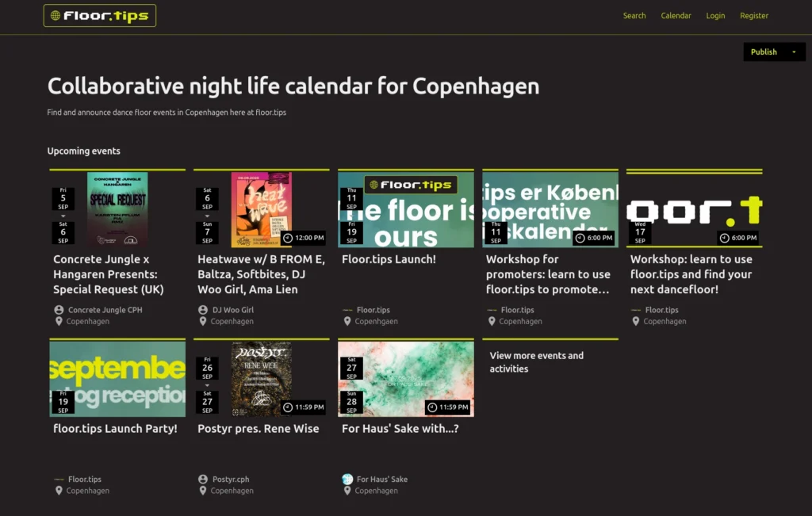Select Register in the header

point(754,16)
